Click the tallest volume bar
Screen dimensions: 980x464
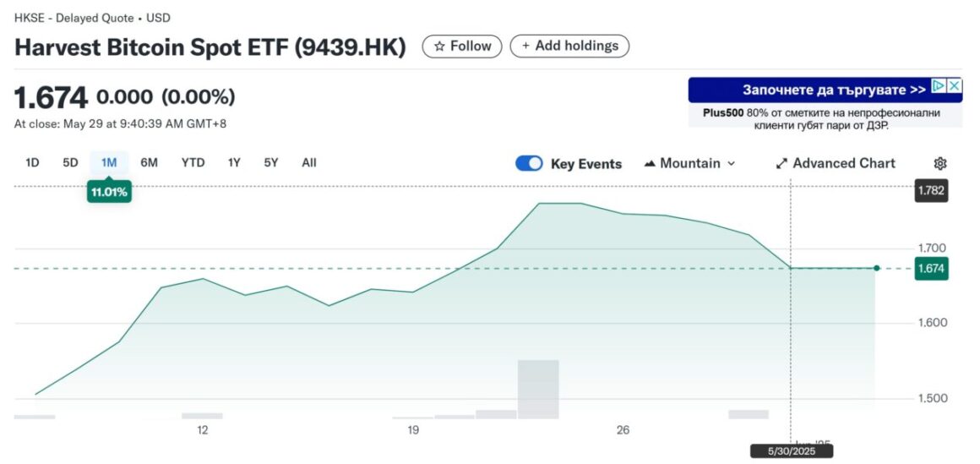tap(538, 390)
